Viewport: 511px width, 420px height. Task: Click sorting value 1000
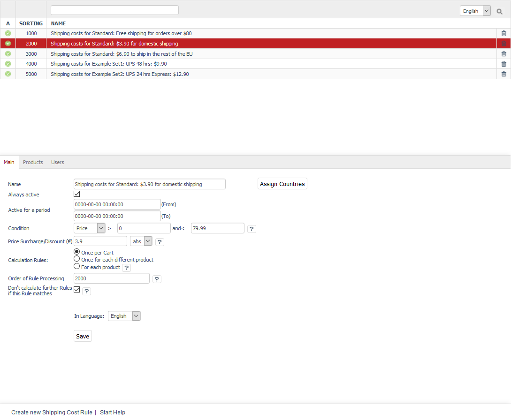click(31, 33)
